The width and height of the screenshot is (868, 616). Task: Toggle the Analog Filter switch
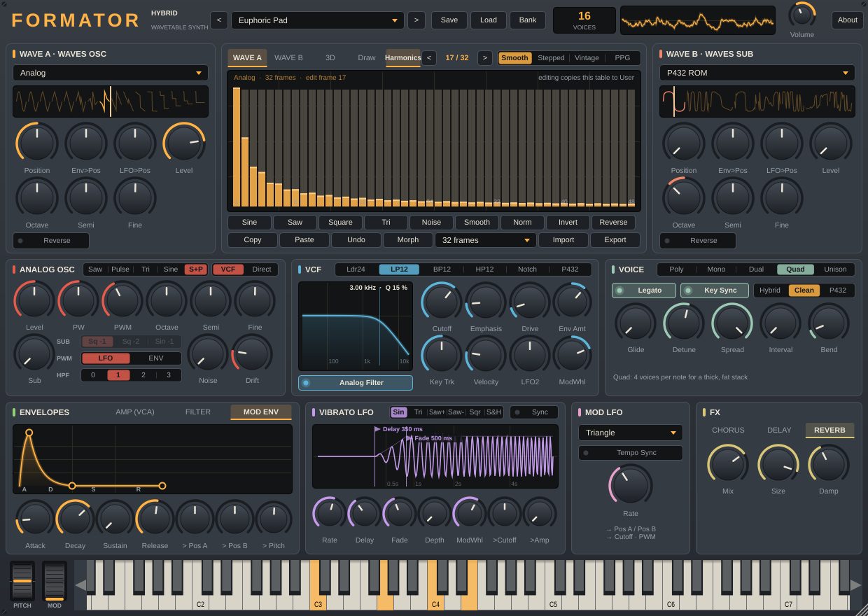click(x=356, y=383)
